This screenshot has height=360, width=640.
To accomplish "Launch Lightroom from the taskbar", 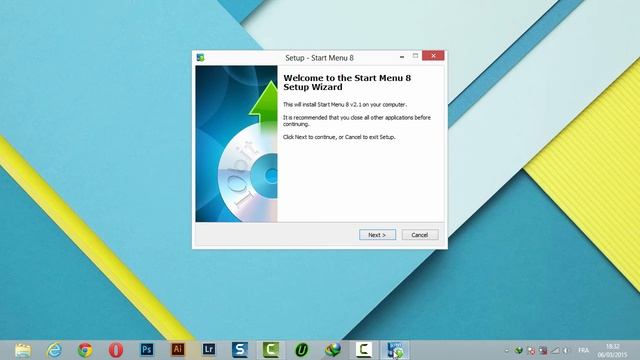I will 209,349.
